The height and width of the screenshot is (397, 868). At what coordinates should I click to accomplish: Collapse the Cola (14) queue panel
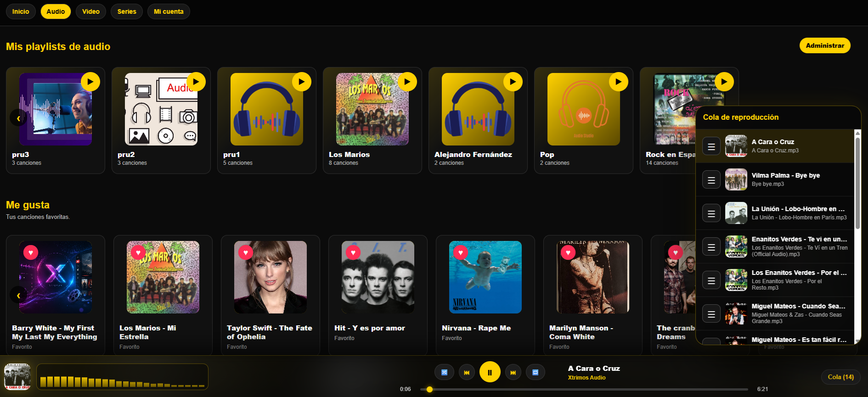tap(840, 377)
